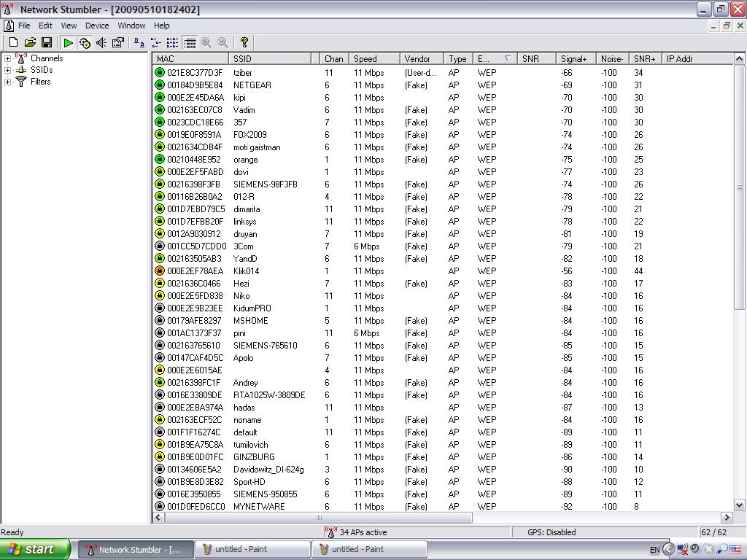
Task: Toggle scanning with the green play button
Action: (x=68, y=43)
